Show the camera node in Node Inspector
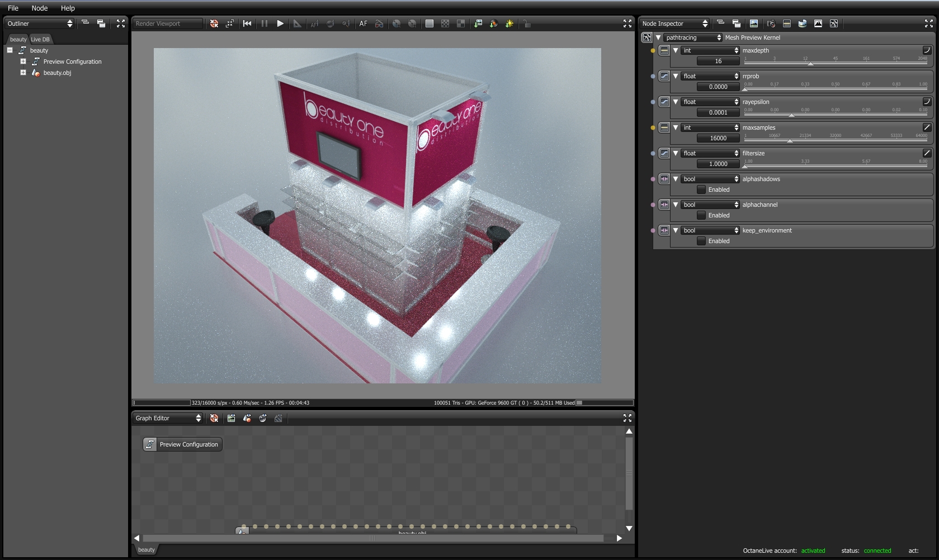 (771, 23)
